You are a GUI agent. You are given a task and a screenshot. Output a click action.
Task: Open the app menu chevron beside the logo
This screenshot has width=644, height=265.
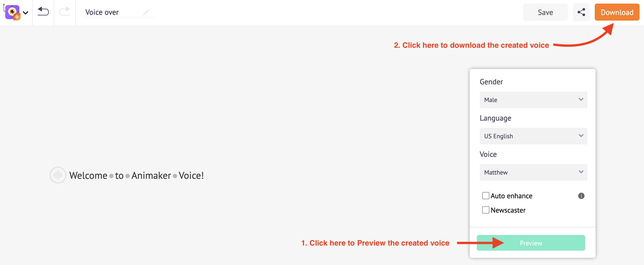point(26,13)
